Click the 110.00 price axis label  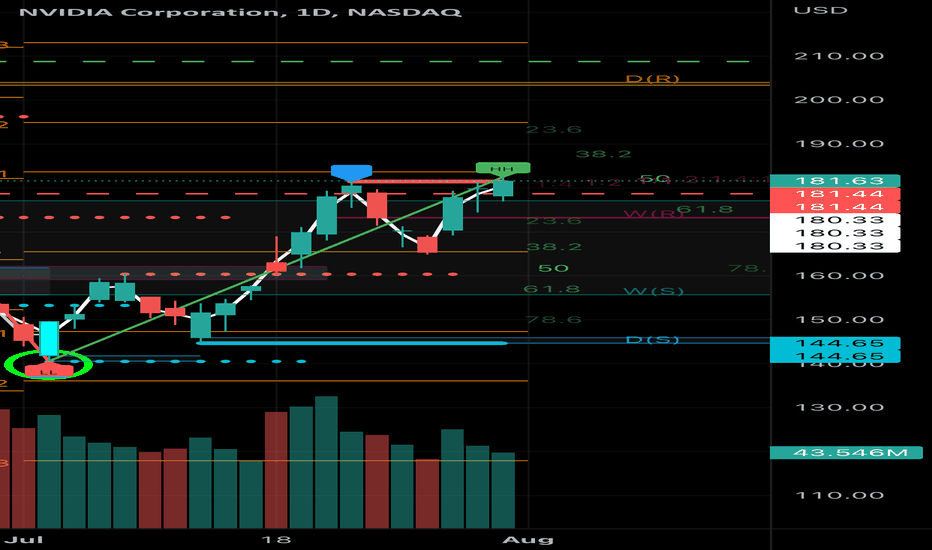[x=839, y=495]
